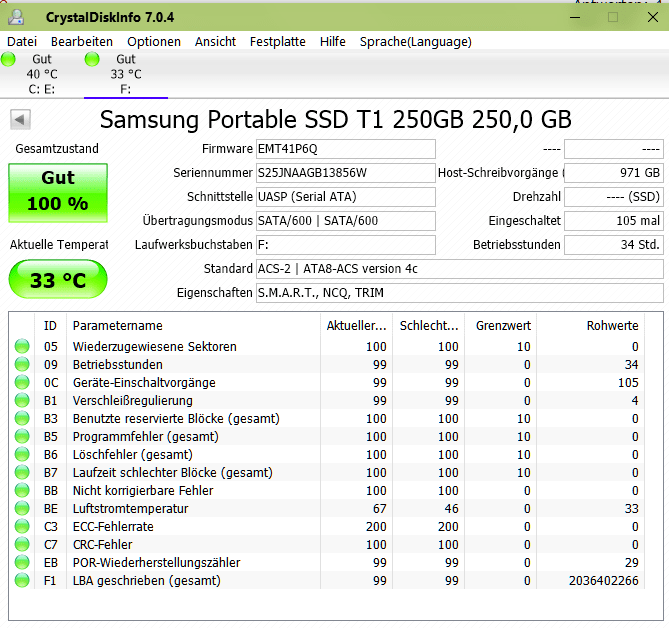
Task: Click the 33 °C temperature button
Action: [58, 279]
